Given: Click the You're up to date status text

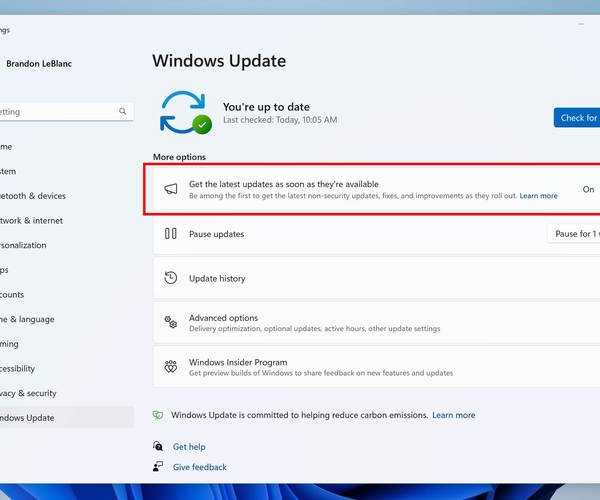Looking at the screenshot, I should coord(266,107).
